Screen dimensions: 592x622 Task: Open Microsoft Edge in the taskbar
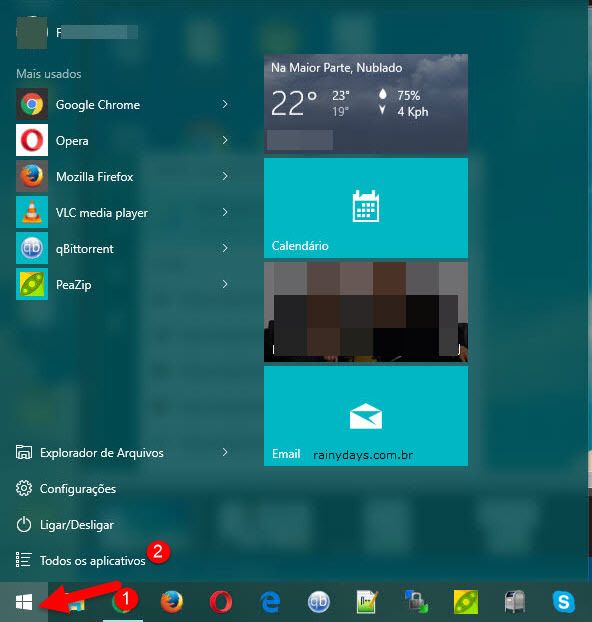(270, 602)
